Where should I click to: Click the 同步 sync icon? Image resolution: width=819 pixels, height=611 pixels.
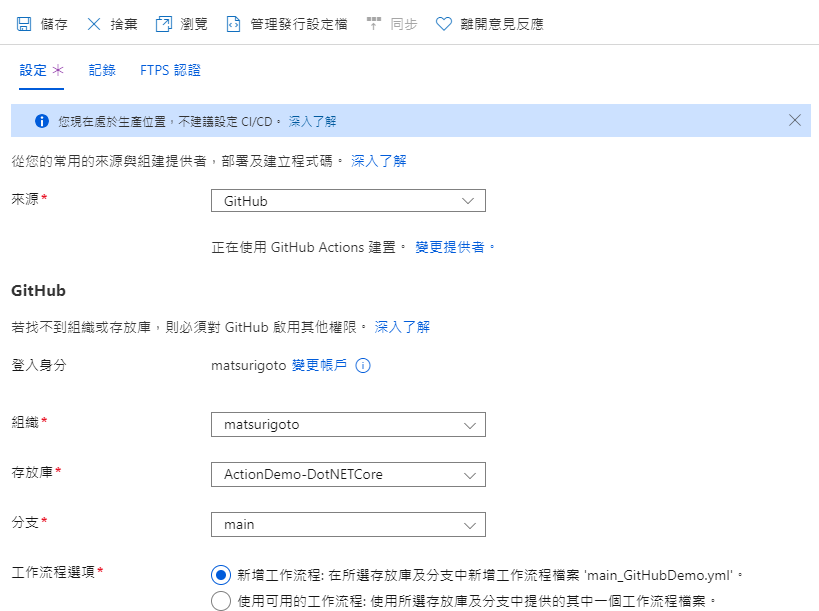[373, 24]
